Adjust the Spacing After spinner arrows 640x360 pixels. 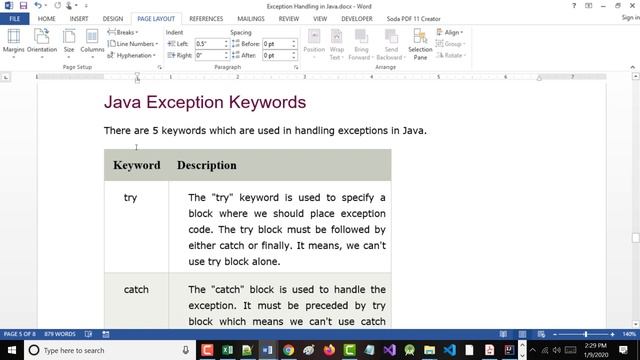coord(293,55)
